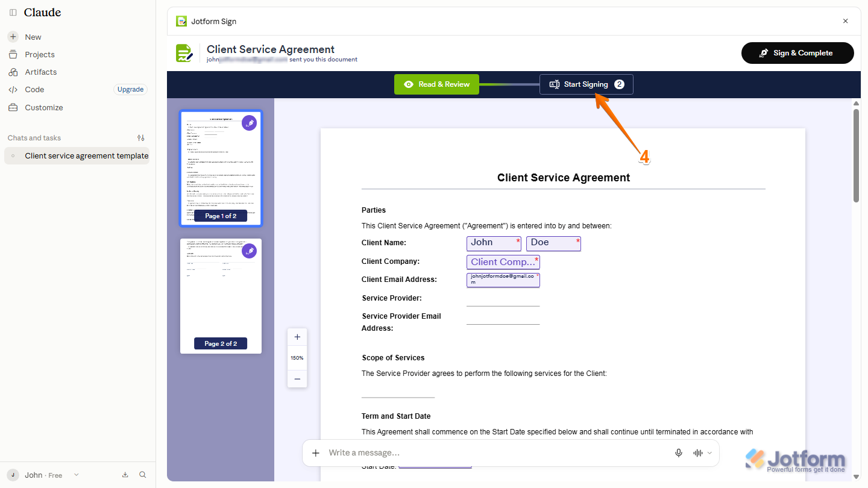Click the Client Company input field
Viewport: 868px width, 488px height.
[503, 262]
